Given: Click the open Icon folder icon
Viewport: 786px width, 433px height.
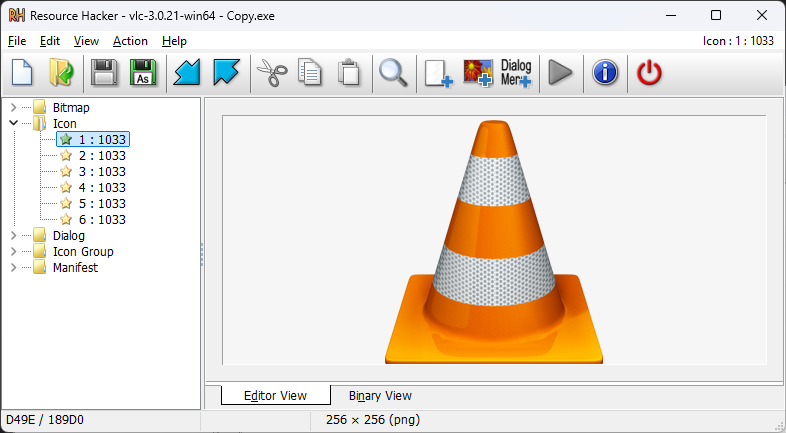Looking at the screenshot, I should click(x=40, y=123).
